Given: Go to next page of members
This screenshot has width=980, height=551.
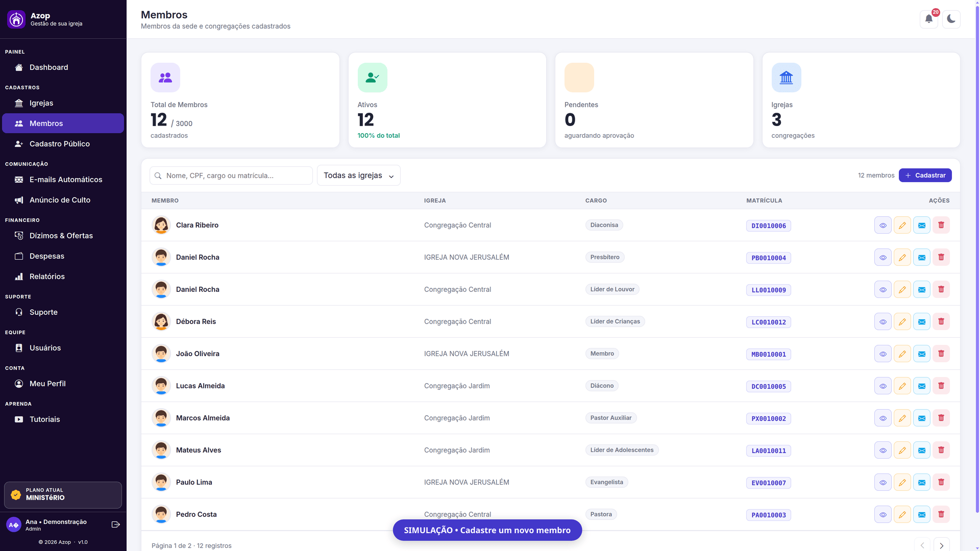Looking at the screenshot, I should tap(942, 545).
